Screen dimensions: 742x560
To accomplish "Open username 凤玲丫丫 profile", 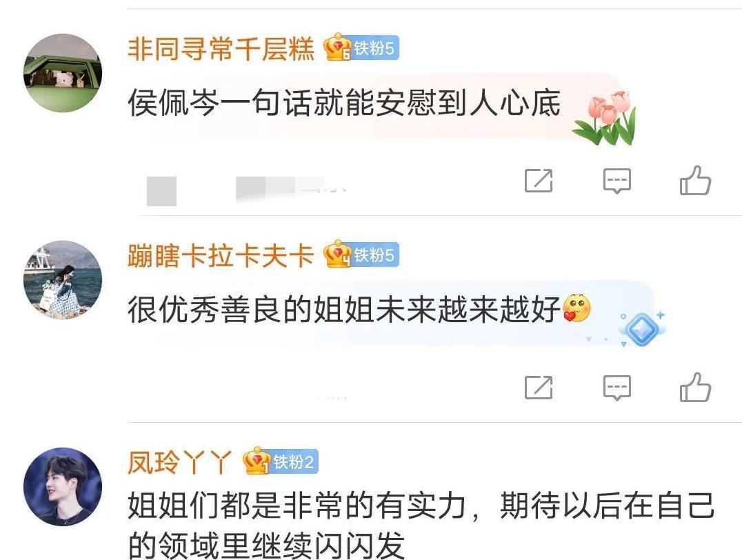I will (x=180, y=462).
